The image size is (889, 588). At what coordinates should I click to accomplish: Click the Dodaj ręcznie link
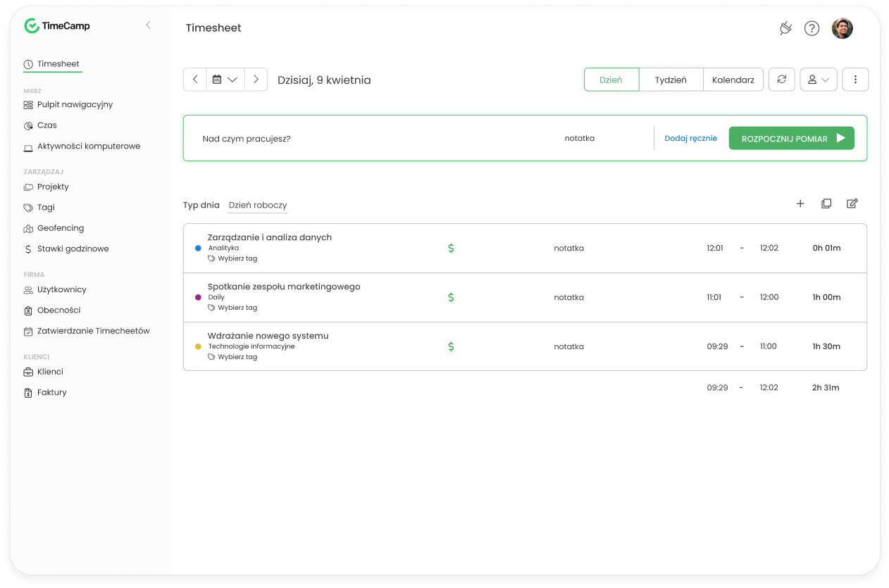[690, 138]
